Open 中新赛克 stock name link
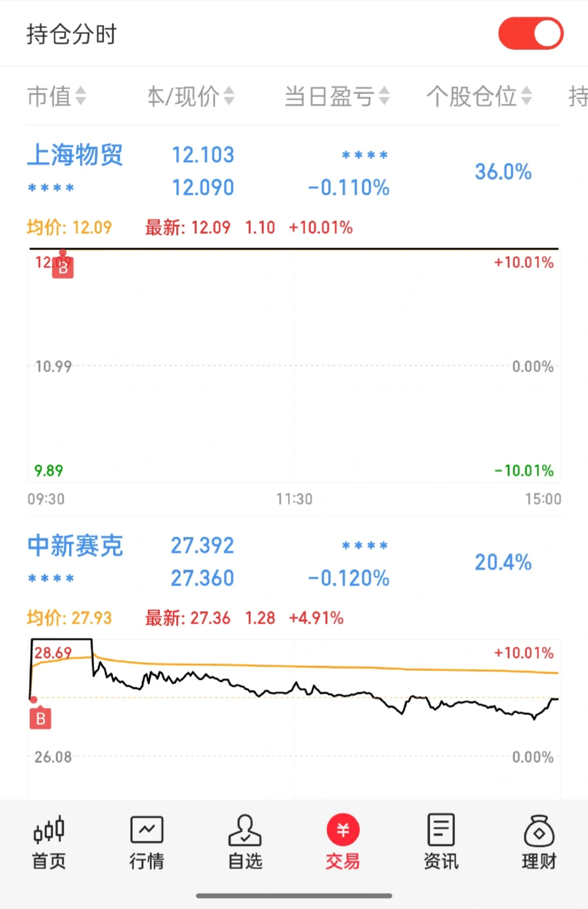This screenshot has width=588, height=909. point(75,545)
